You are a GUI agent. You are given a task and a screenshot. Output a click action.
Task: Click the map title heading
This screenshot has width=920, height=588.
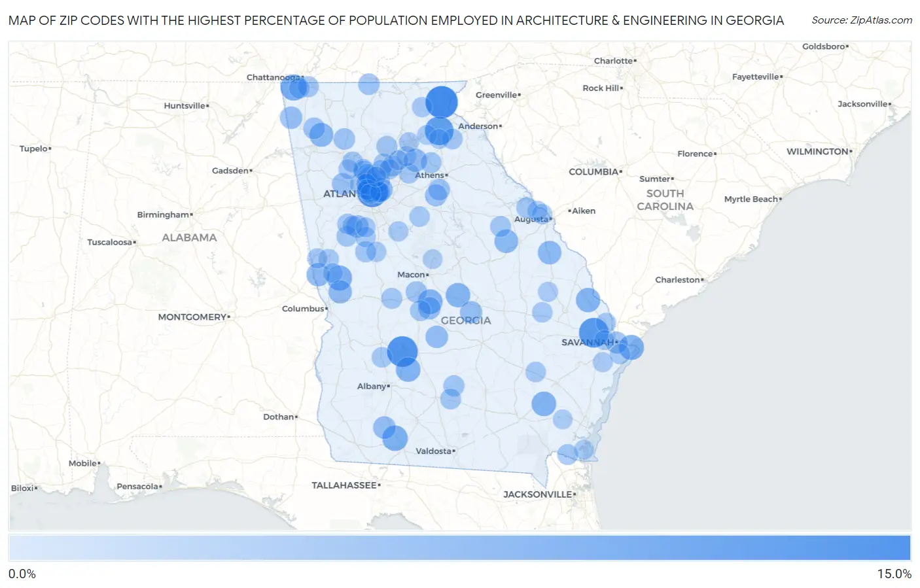396,20
